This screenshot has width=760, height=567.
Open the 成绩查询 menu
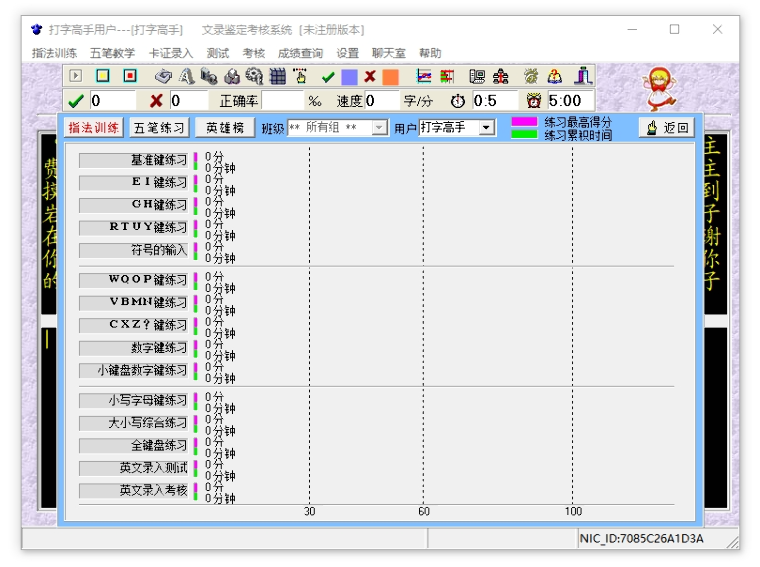[301, 53]
